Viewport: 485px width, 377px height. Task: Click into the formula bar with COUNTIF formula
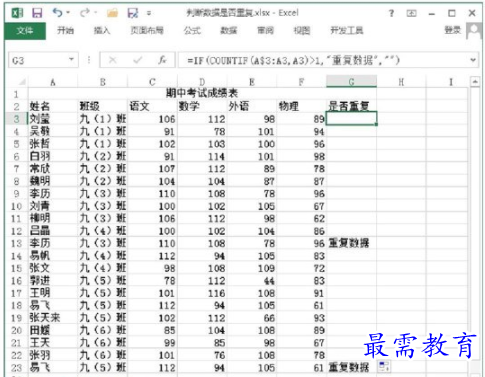(323, 60)
